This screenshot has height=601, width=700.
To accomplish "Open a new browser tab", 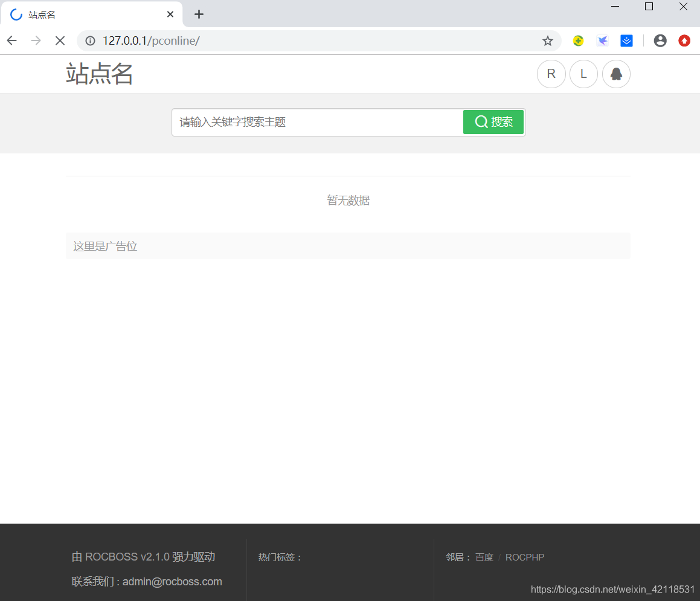I will point(199,14).
